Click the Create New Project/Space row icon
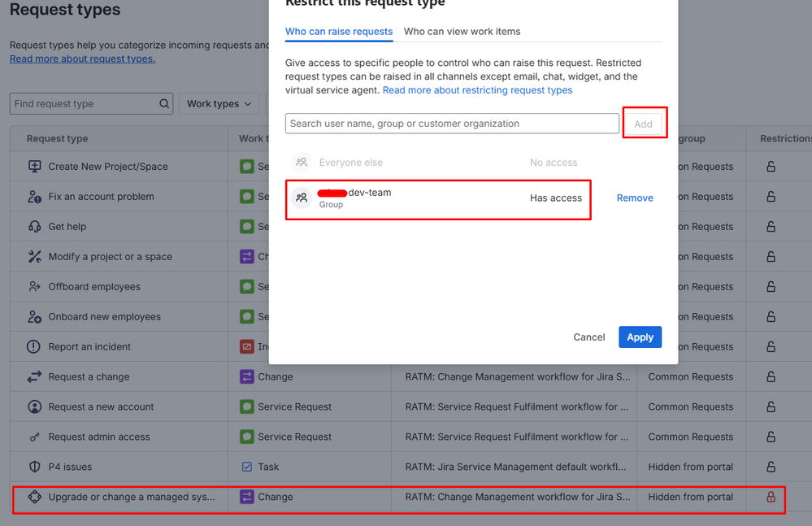Screen dimensions: 812x526 point(34,166)
